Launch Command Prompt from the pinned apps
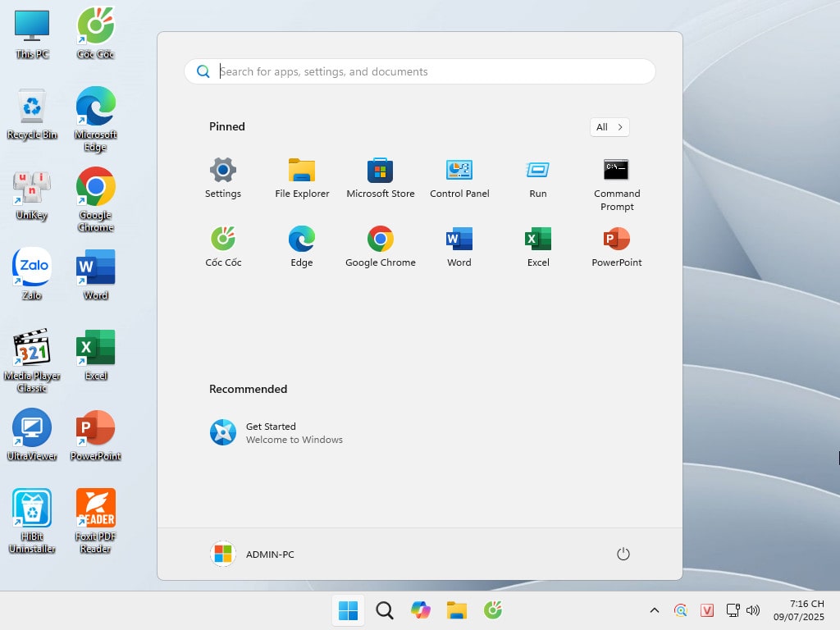This screenshot has height=630, width=840. tap(617, 185)
